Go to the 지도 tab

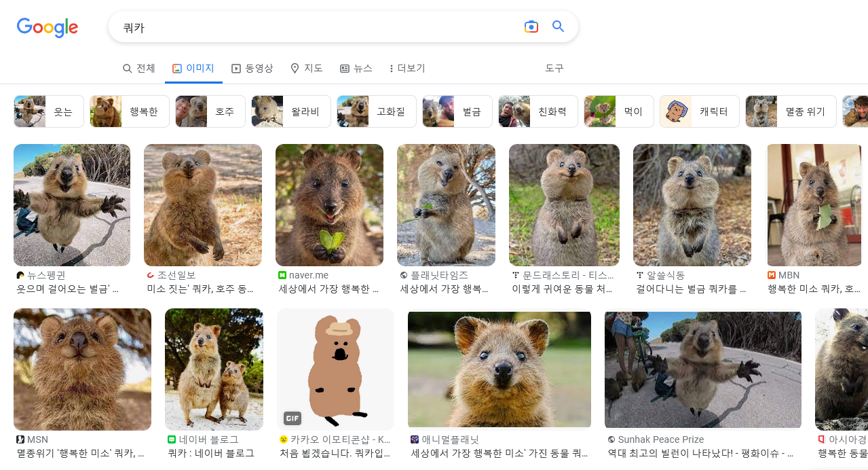[x=306, y=69]
